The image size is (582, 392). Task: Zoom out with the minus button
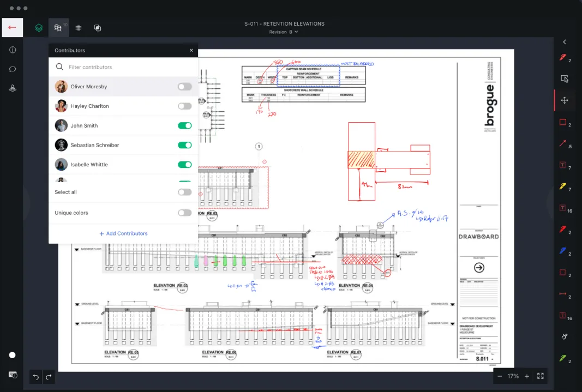pyautogui.click(x=500, y=376)
